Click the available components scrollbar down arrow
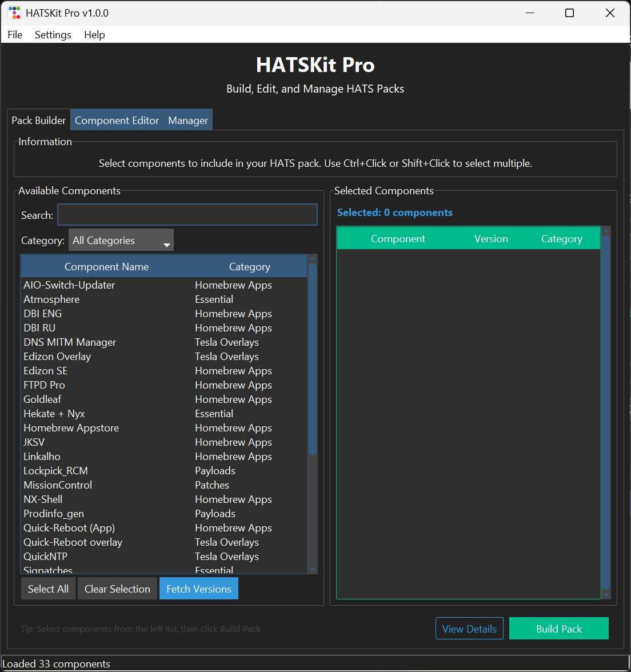The width and height of the screenshot is (631, 672). click(x=313, y=570)
